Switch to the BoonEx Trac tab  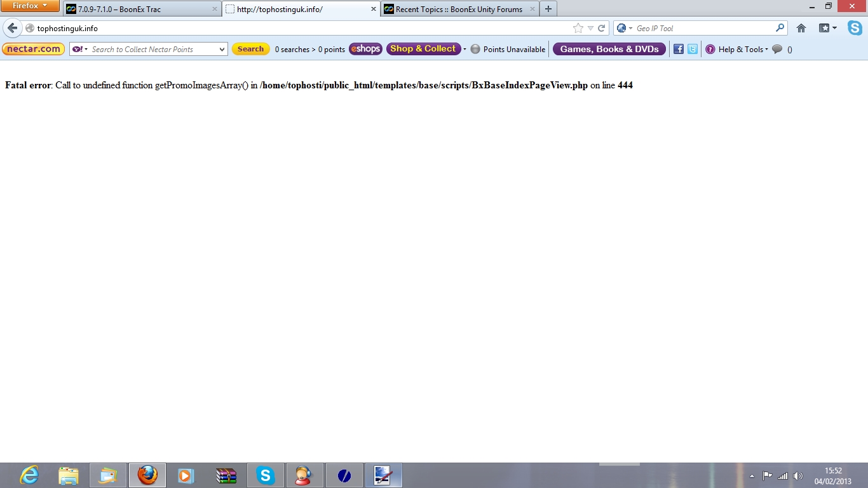[140, 10]
